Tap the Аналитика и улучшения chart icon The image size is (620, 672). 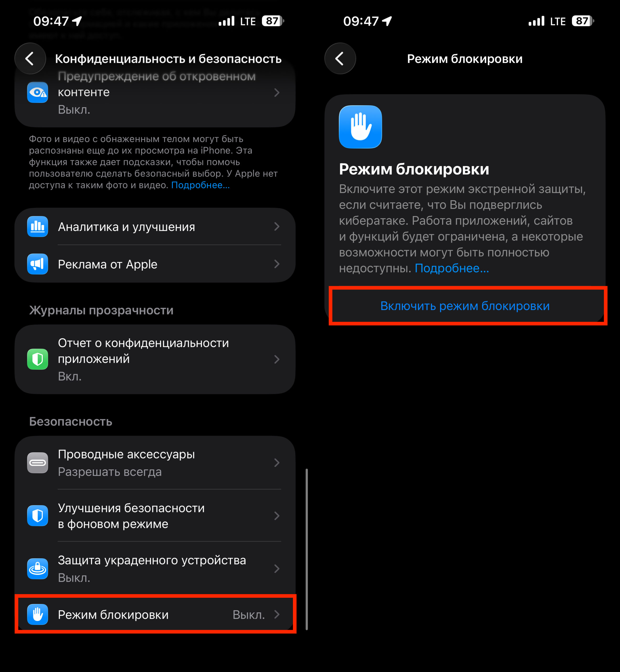click(38, 227)
